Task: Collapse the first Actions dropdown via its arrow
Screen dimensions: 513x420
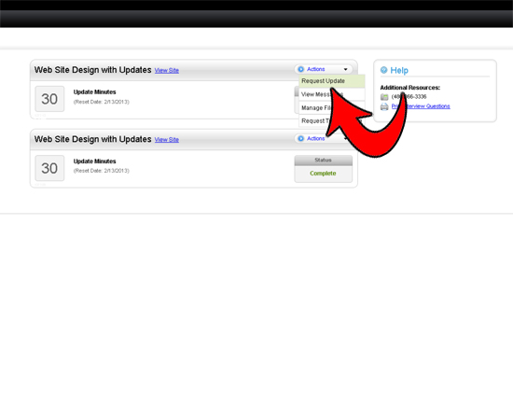Action: (x=345, y=69)
